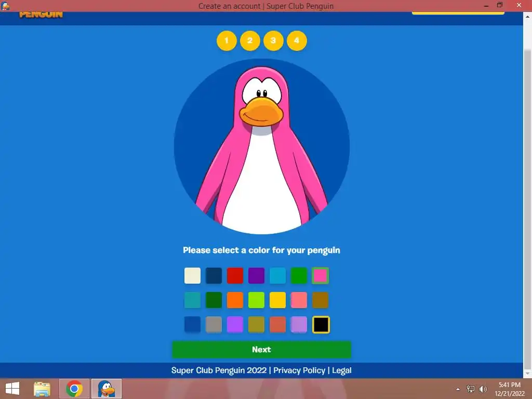Go to step 3 circle
Viewport: 532px width, 399px height.
coord(273,41)
